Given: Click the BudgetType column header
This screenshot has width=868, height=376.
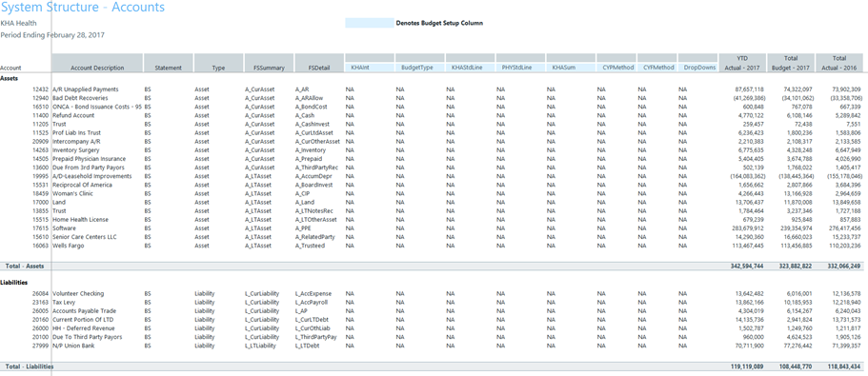Looking at the screenshot, I should coord(419,68).
